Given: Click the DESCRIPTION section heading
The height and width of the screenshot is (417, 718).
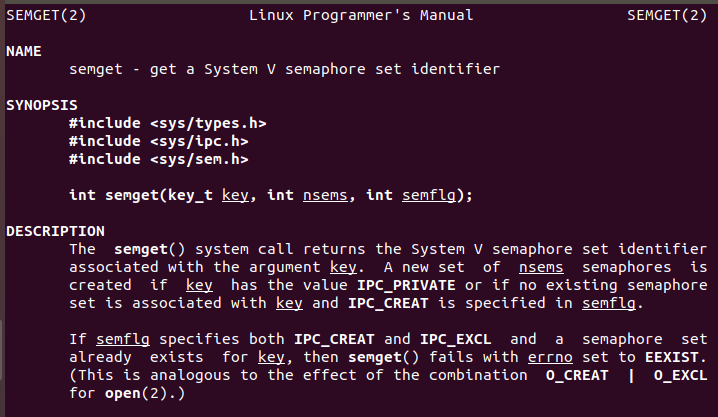Looking at the screenshot, I should 55,231.
